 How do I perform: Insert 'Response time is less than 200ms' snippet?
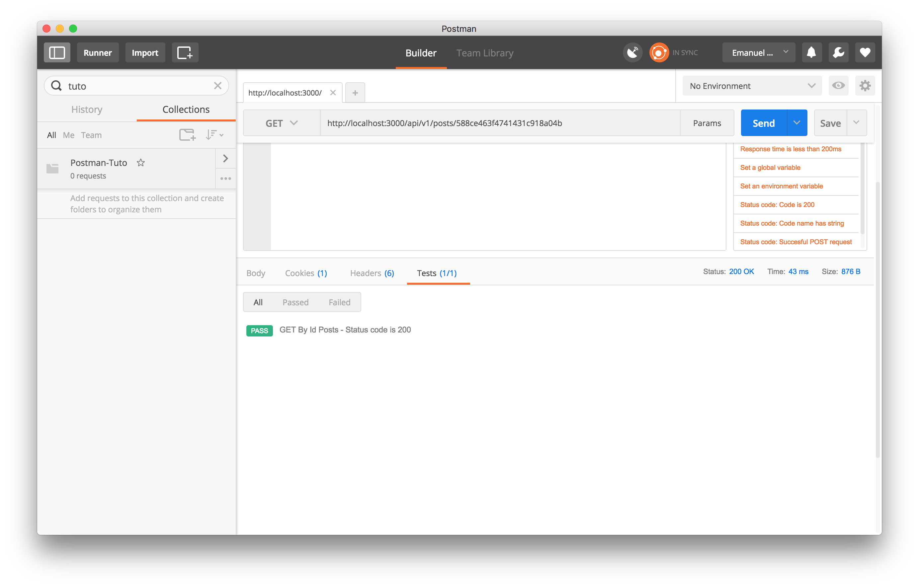[x=791, y=149]
